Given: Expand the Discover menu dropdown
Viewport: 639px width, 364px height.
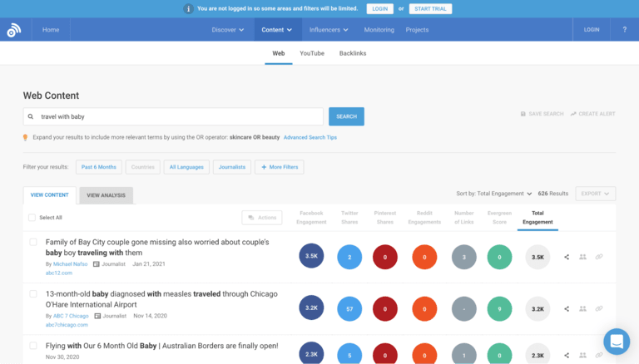Looking at the screenshot, I should (227, 30).
